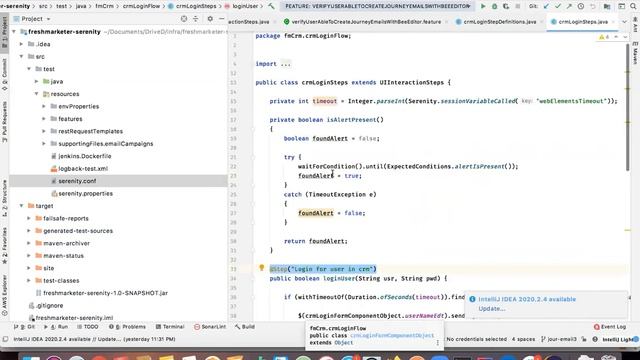Expand the test-classes folder
This screenshot has width=640, height=360.
(29, 280)
